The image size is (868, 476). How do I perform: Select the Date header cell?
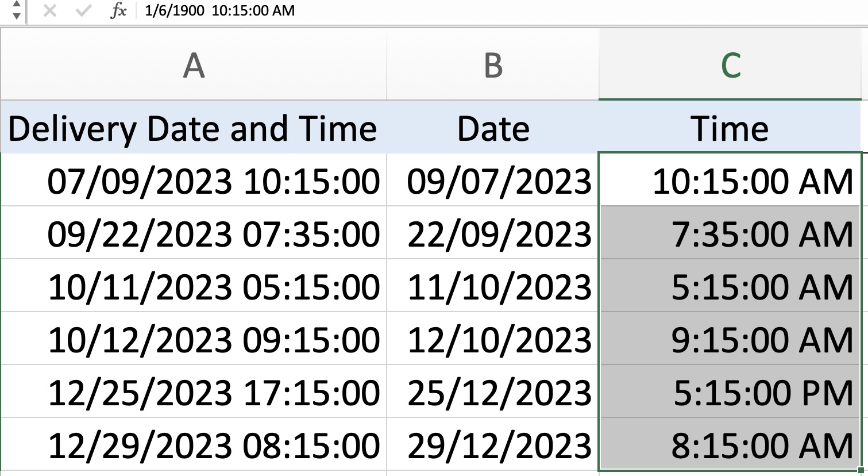pyautogui.click(x=493, y=127)
